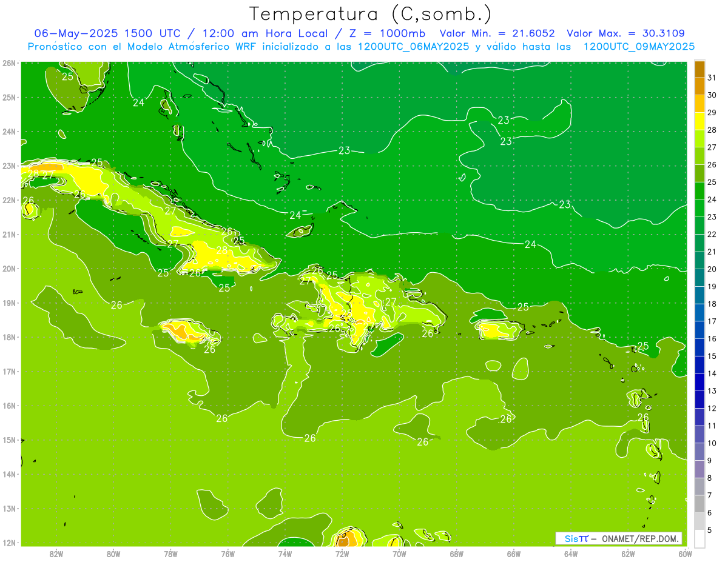Click the '66W' longitude axis label
The width and height of the screenshot is (728, 562).
tap(514, 554)
